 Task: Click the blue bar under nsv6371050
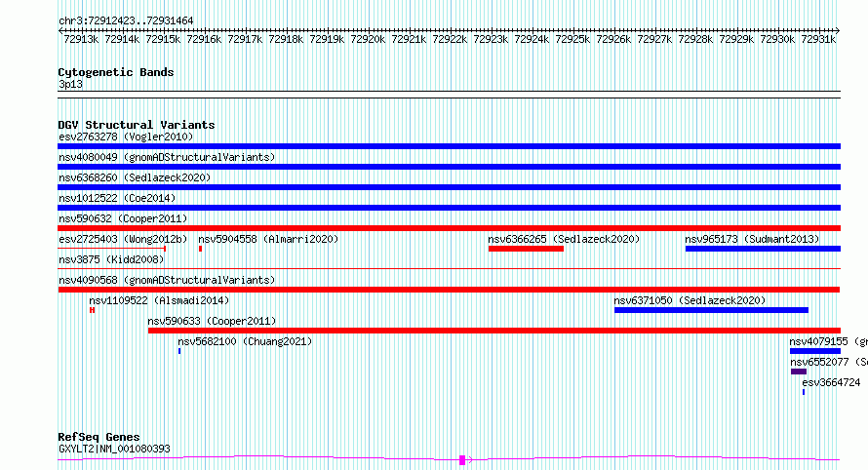(x=711, y=310)
